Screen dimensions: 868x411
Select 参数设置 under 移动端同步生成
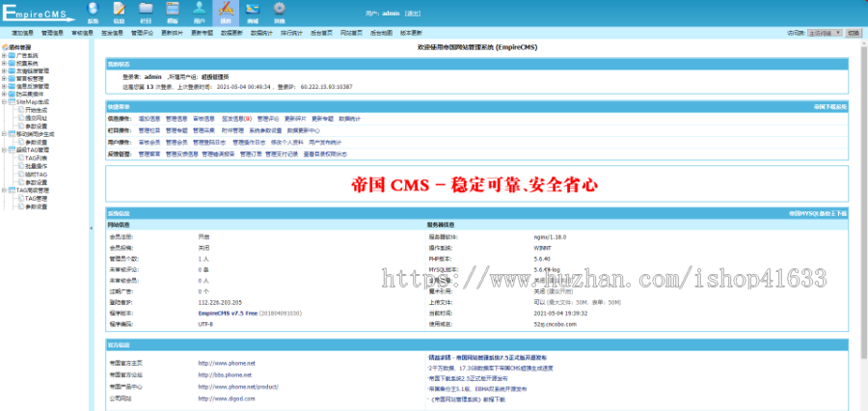click(36, 143)
